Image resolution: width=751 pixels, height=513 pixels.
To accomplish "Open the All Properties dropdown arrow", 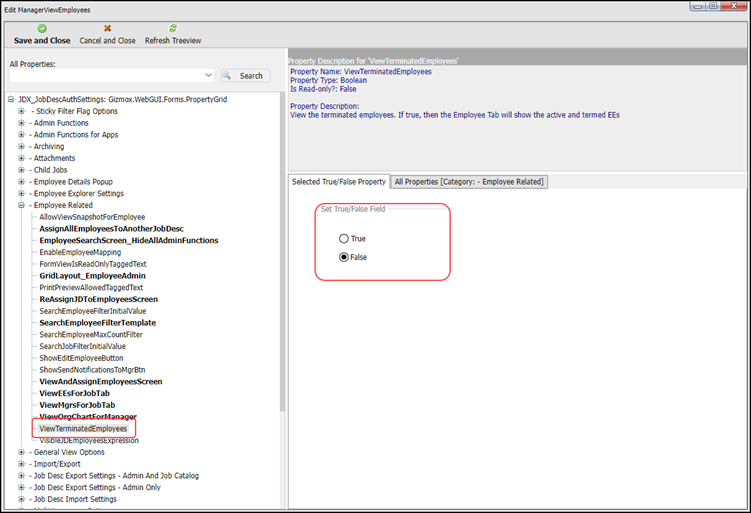I will click(x=208, y=76).
